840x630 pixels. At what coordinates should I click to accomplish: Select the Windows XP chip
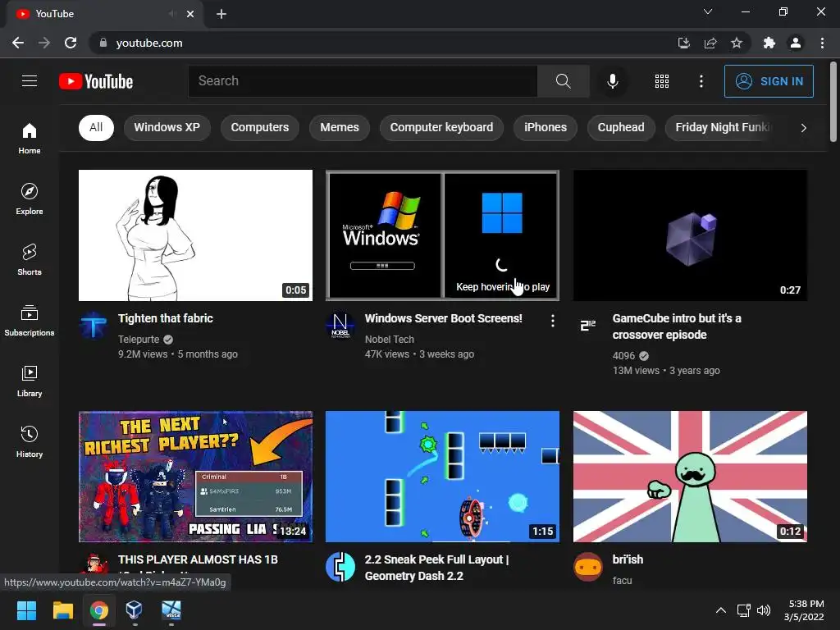167,127
